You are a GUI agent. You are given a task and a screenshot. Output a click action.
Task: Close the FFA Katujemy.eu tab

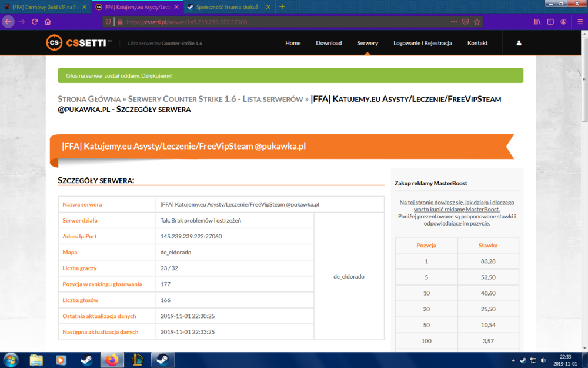tap(176, 7)
